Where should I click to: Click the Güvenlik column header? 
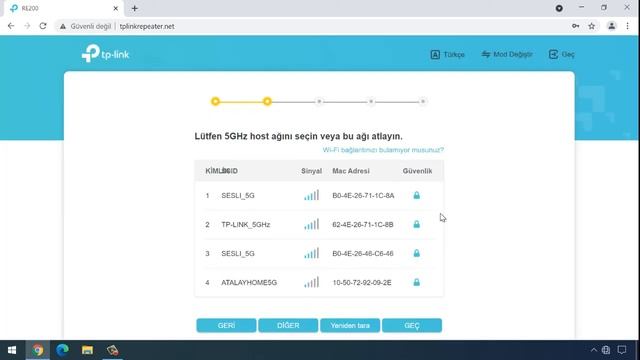(417, 171)
